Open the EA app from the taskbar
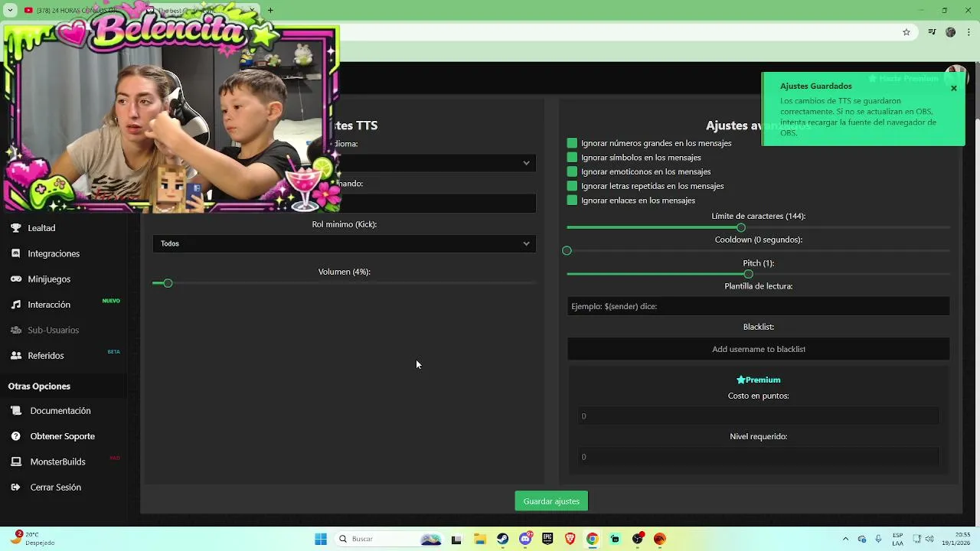980x551 pixels. (660, 539)
